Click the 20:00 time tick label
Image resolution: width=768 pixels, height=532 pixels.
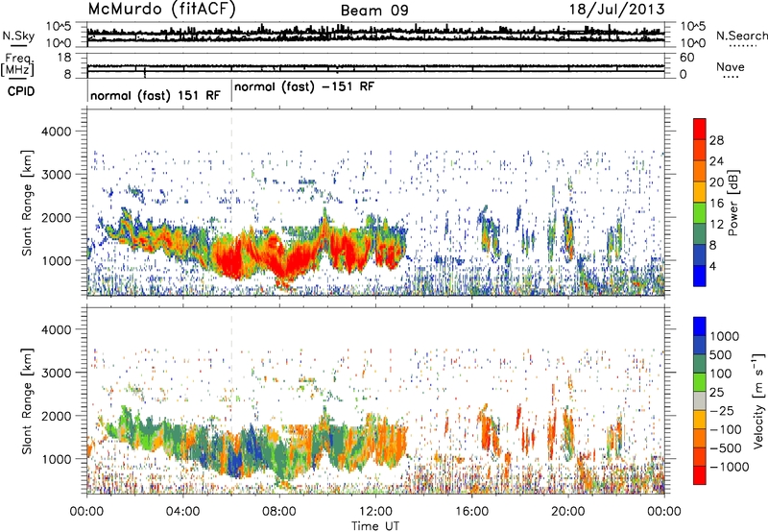pos(567,512)
